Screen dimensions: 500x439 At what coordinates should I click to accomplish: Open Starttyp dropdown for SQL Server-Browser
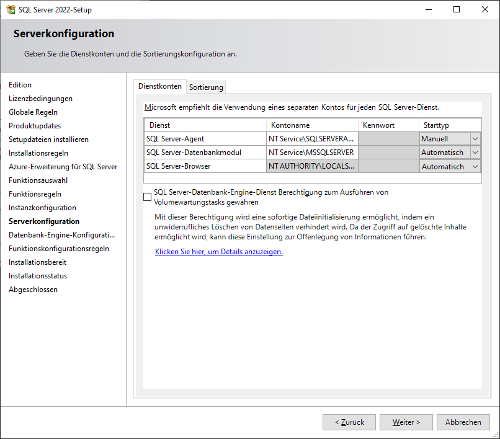[x=475, y=166]
